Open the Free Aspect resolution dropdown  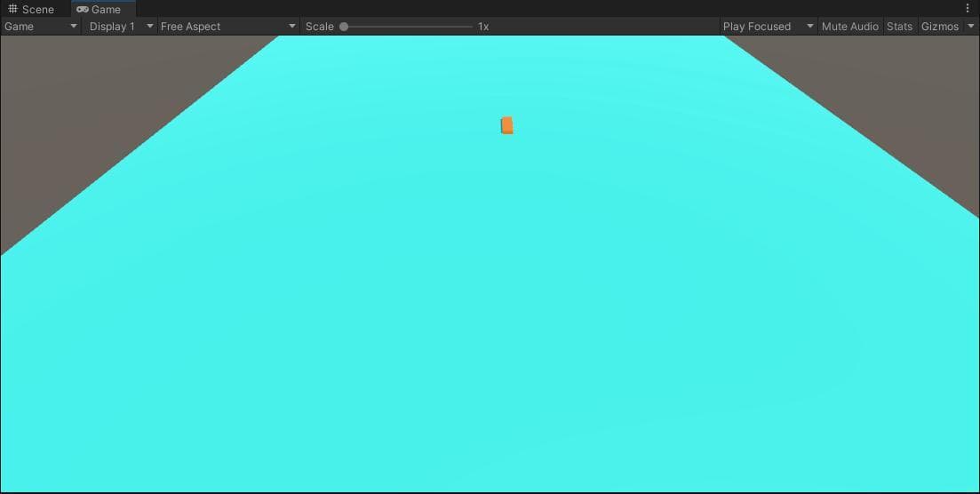point(228,27)
